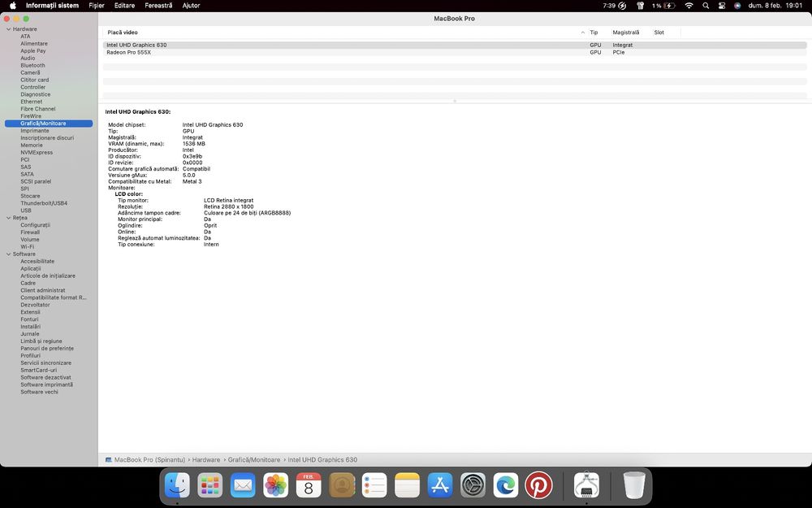Open the Ajutor menu
The height and width of the screenshot is (508, 812).
click(x=191, y=6)
